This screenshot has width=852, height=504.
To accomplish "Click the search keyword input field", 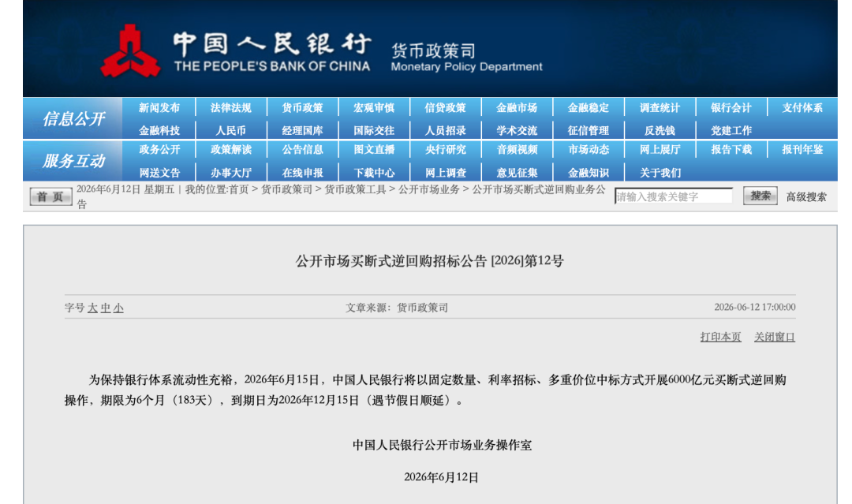I will point(673,196).
